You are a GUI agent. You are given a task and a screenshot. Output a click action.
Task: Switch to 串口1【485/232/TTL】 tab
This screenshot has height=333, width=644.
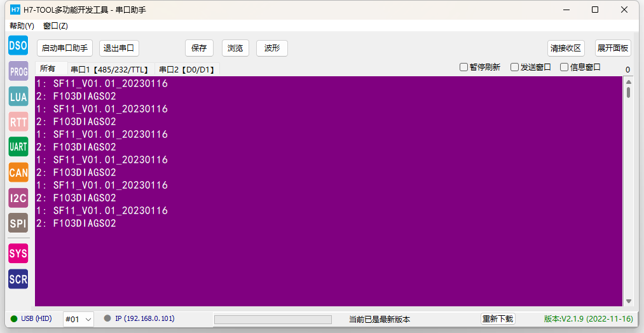coord(110,70)
